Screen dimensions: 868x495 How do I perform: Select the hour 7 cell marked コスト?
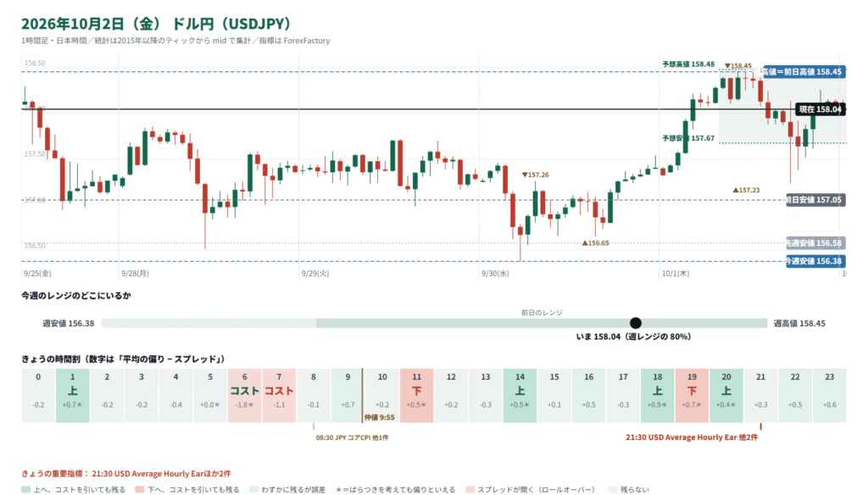coord(279,395)
